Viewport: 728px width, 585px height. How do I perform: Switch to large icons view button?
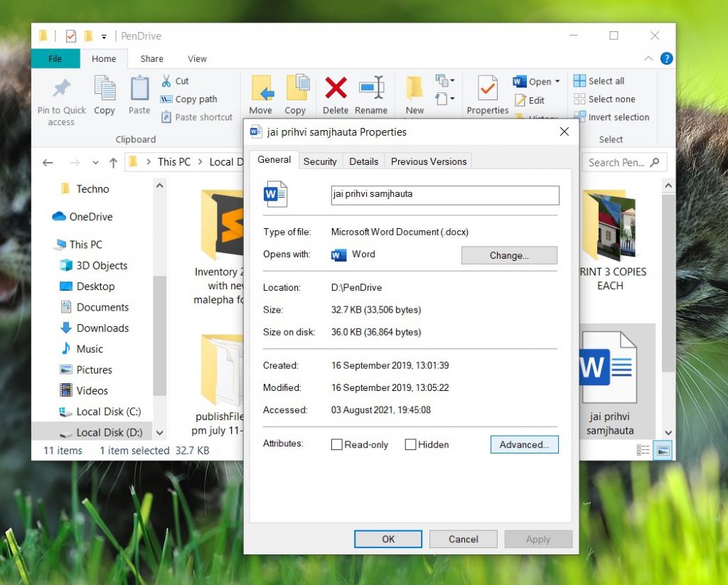[x=663, y=450]
